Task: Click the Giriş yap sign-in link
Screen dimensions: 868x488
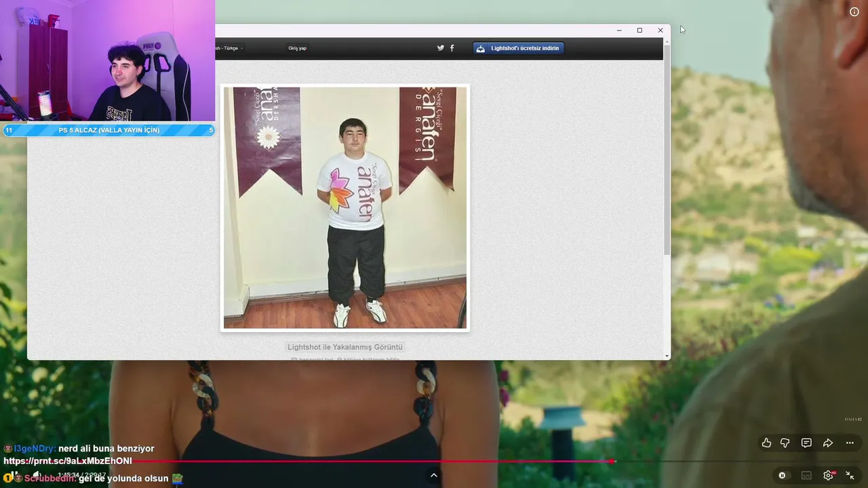Action: (x=297, y=48)
